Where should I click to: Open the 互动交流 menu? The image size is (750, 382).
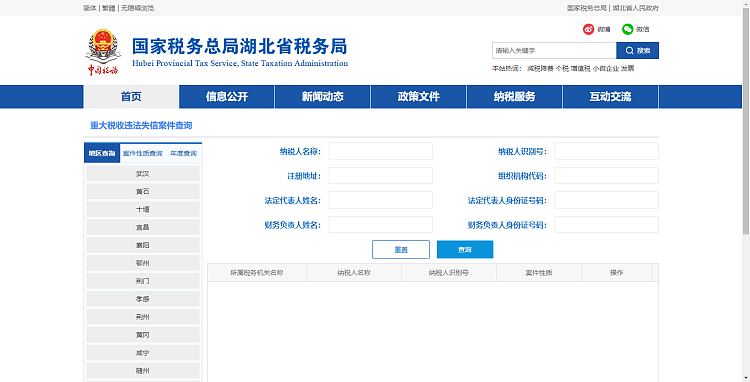[x=610, y=97]
